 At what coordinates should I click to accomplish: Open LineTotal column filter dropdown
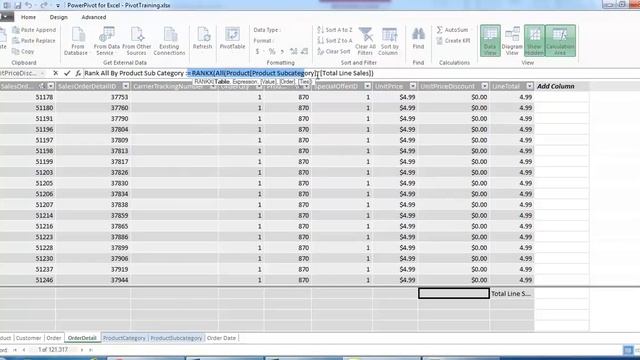[x=529, y=86]
